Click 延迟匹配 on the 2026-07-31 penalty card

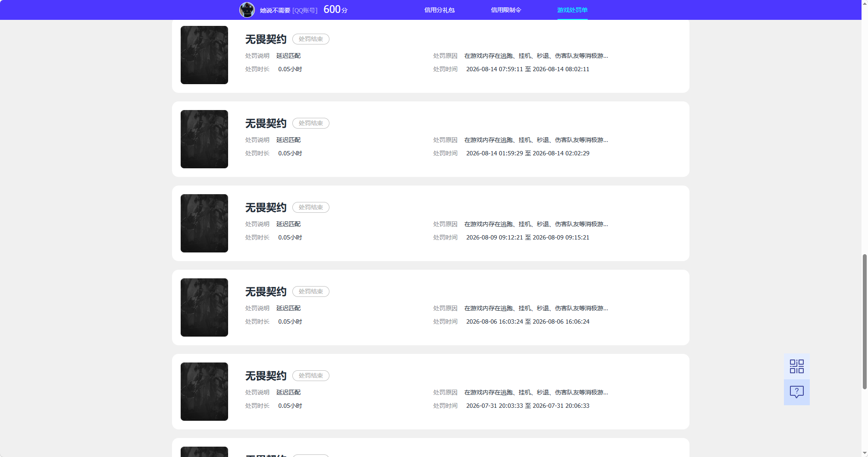point(288,392)
